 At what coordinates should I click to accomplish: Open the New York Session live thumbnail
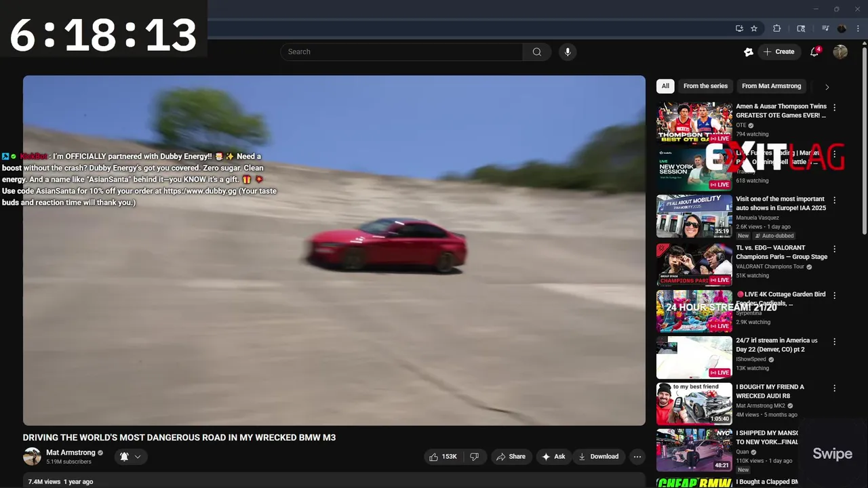click(694, 169)
